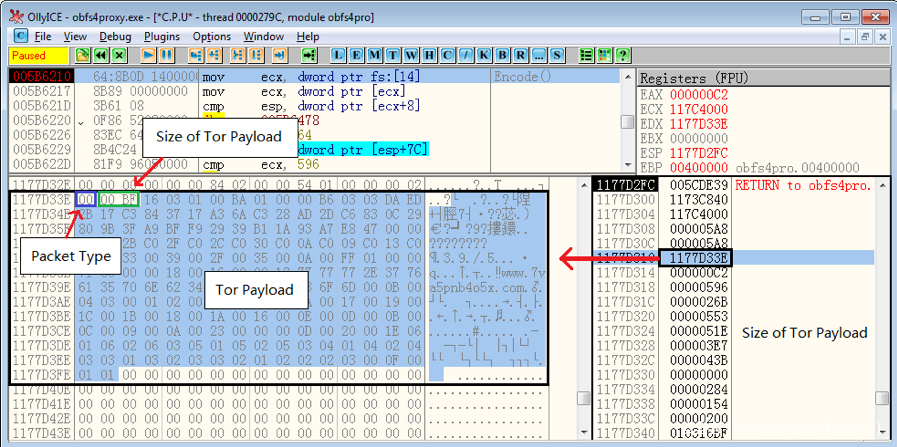Select the stack row with value 1177D33E
The height and width of the screenshot is (447, 897).
[695, 258]
